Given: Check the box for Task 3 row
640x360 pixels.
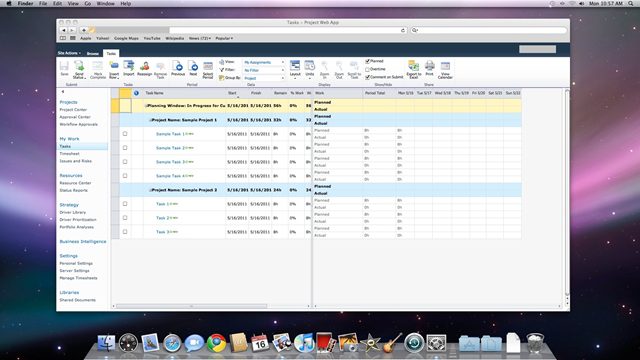Looking at the screenshot, I should click(x=125, y=231).
